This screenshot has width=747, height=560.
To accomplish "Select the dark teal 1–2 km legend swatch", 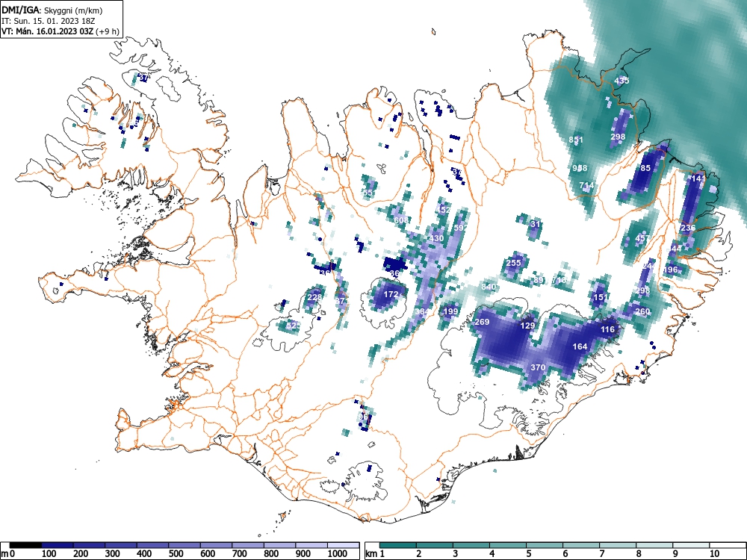I will point(398,545).
